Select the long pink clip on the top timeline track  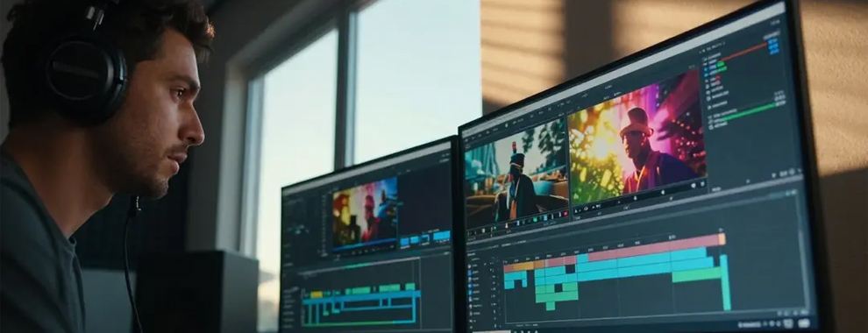(653, 248)
